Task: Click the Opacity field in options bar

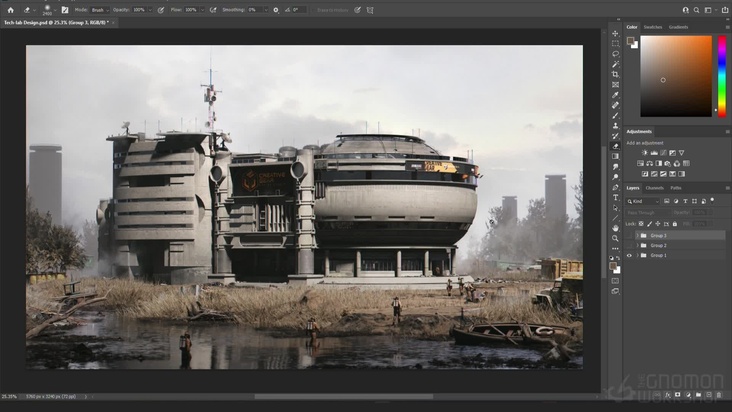Action: [140, 9]
